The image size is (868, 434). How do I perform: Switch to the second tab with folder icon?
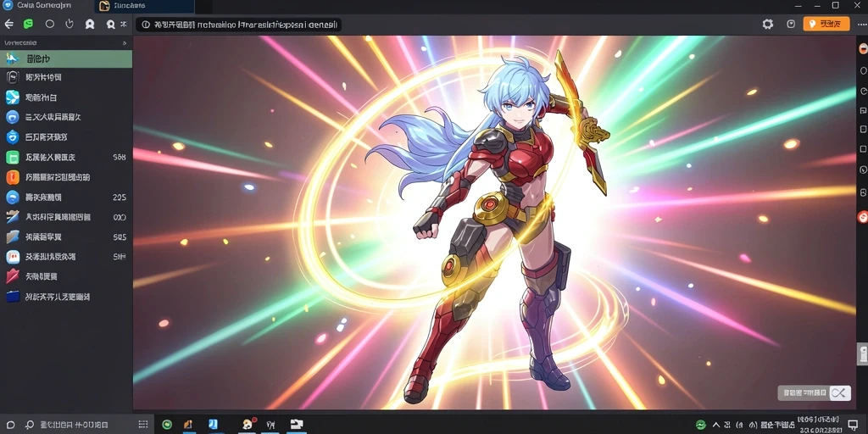click(144, 6)
